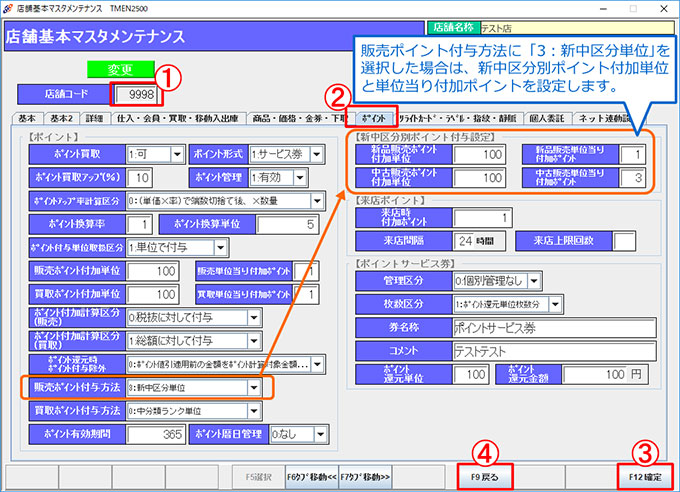This screenshot has height=492, width=680.
Task: Click the app icon in title bar
Action: (8, 8)
